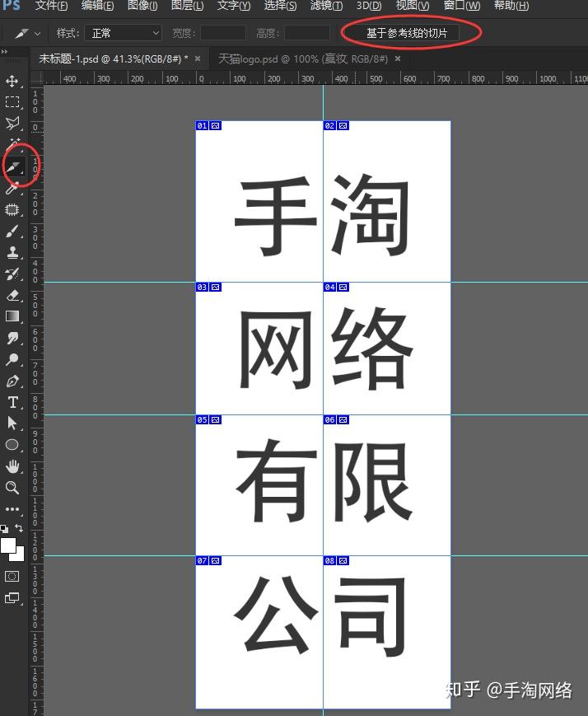The width and height of the screenshot is (588, 716).
Task: Open the 样式 dropdown showing 正常
Action: 124,33
